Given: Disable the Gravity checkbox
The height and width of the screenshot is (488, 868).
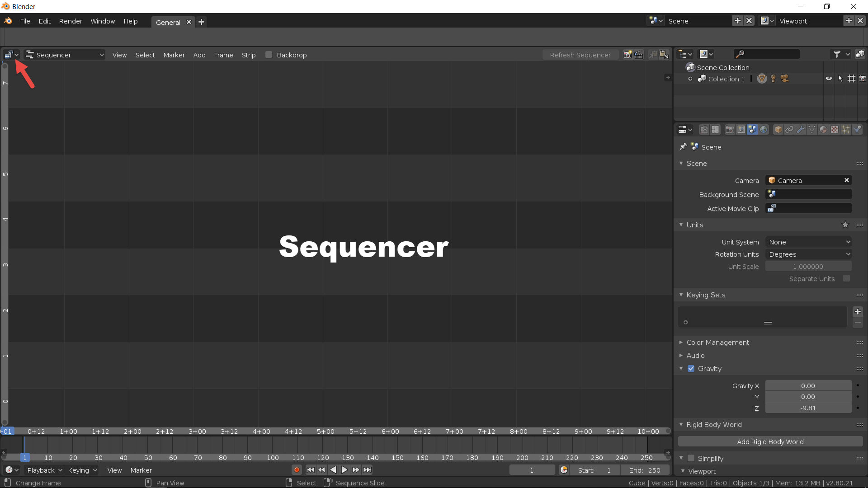Looking at the screenshot, I should click(691, 369).
